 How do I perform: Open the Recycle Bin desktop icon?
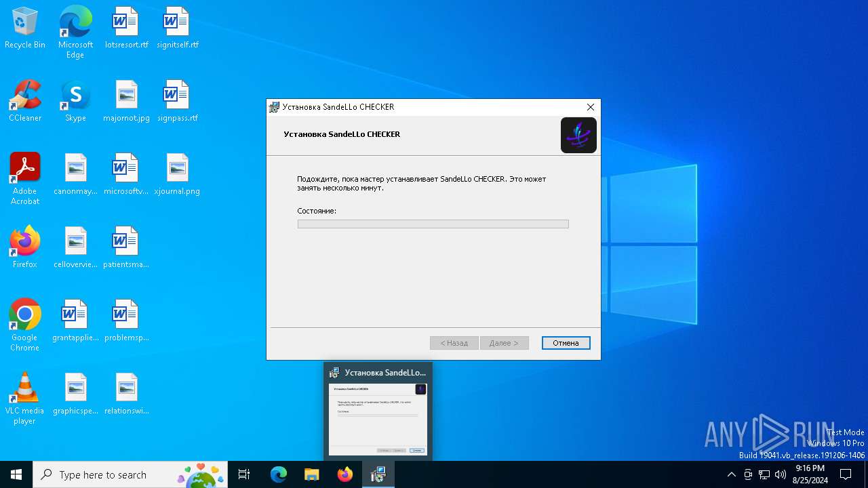click(x=25, y=28)
